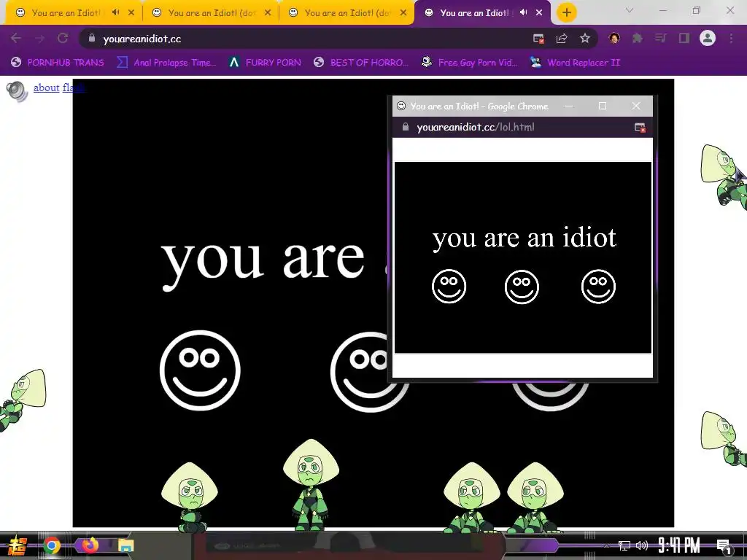Image resolution: width=747 pixels, height=560 pixels.
Task: Toggle the browser side panel icon
Action: point(684,38)
